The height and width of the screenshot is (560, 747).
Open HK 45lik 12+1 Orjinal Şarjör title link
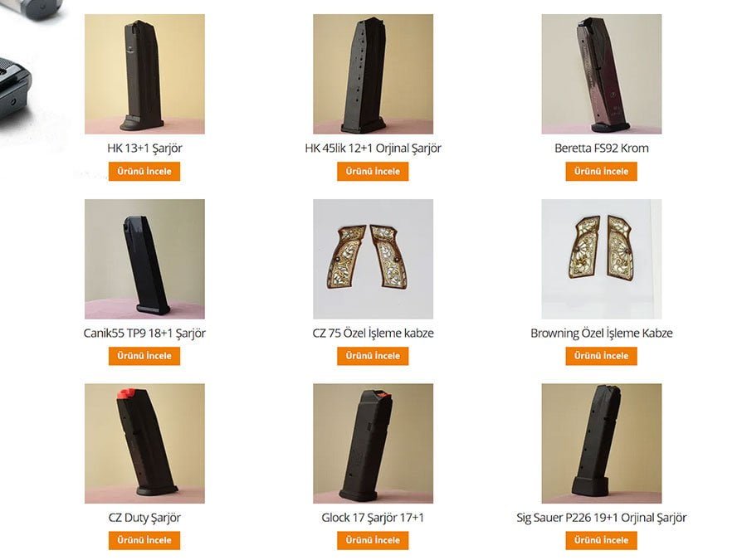(x=373, y=149)
